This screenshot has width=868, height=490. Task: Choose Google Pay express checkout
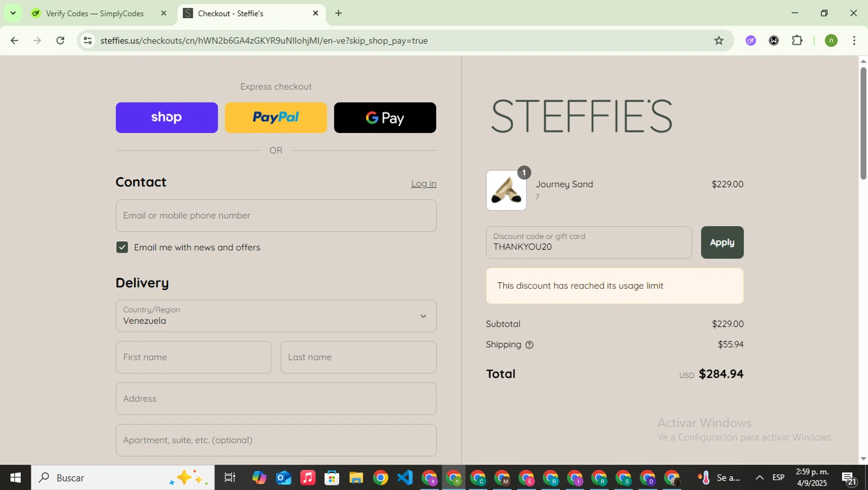click(x=385, y=117)
